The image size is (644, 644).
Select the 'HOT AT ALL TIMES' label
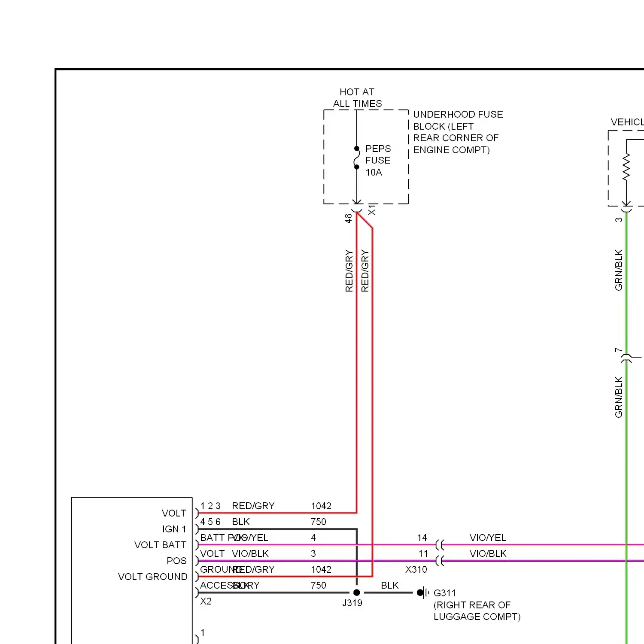coord(357,98)
